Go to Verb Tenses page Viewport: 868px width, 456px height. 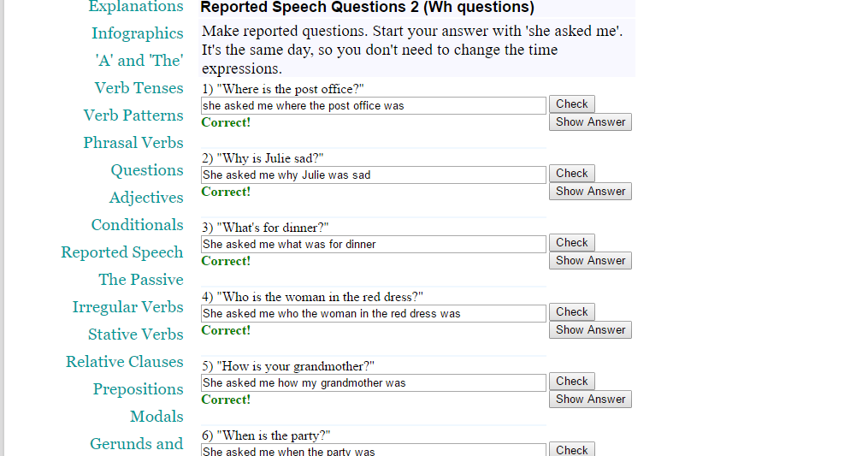point(139,88)
